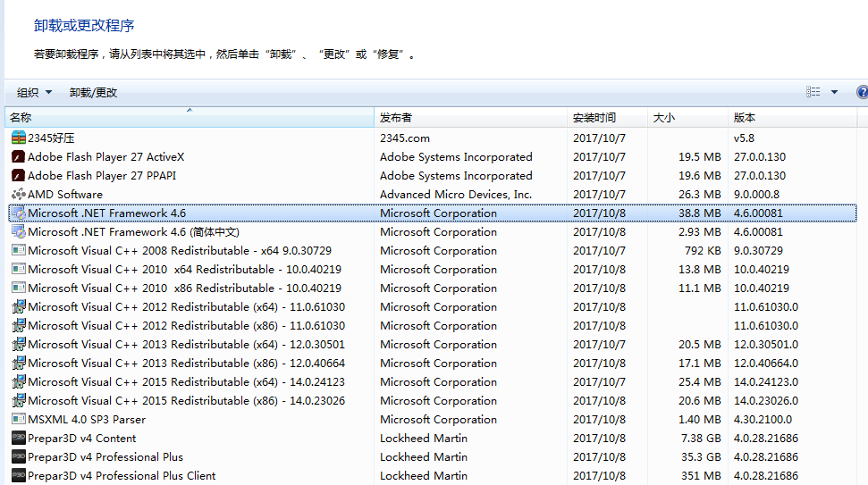Screen dimensions: 868x485
Task: Select the 2345好压 entry name
Action: tap(51, 138)
